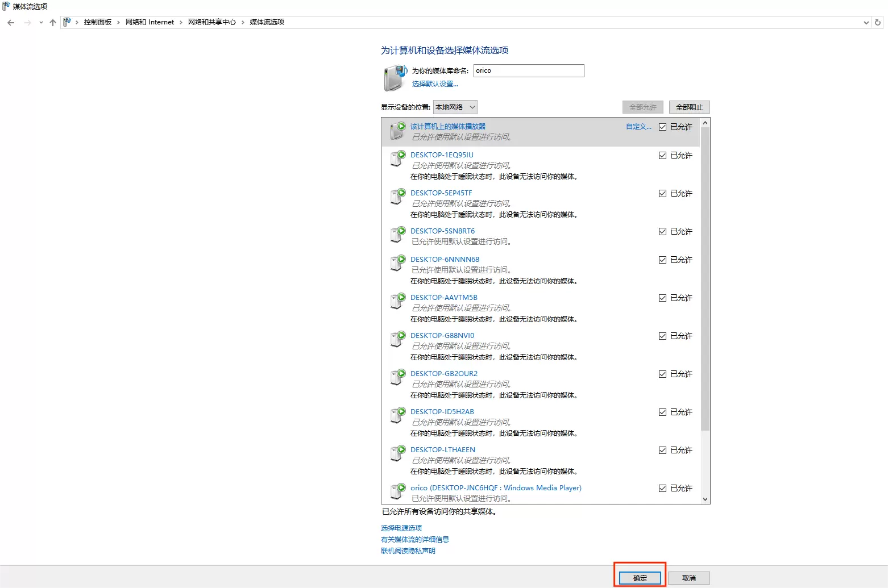Click the media library name input field

528,70
